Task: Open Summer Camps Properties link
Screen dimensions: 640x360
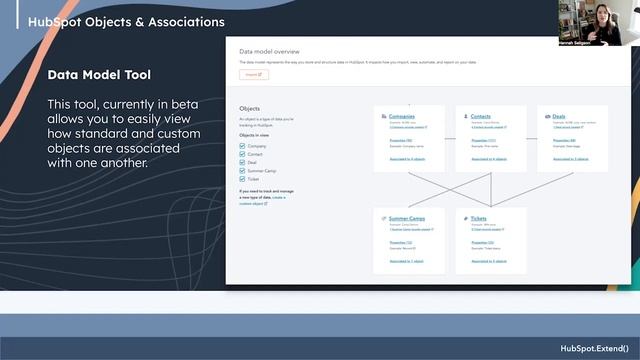Action: pos(400,242)
